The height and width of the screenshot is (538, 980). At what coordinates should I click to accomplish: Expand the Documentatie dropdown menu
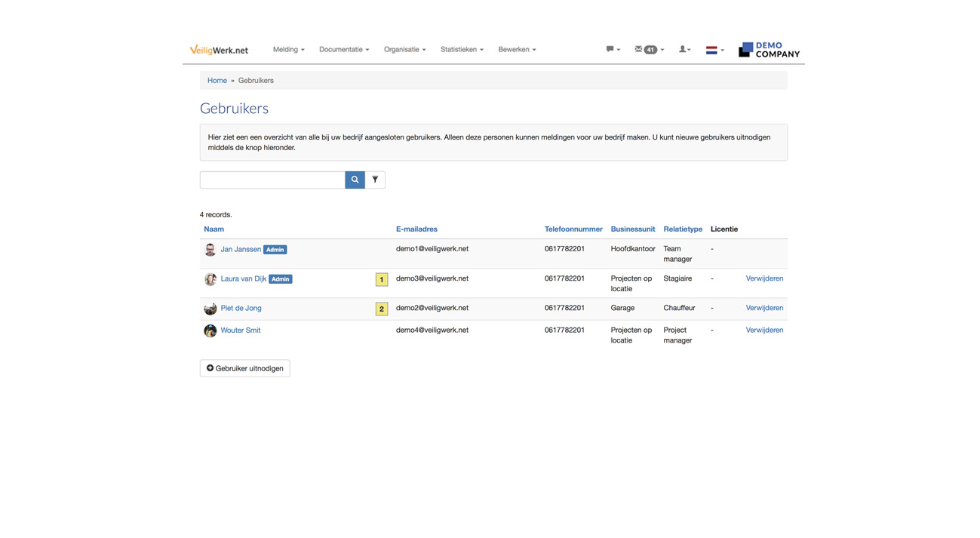(344, 50)
